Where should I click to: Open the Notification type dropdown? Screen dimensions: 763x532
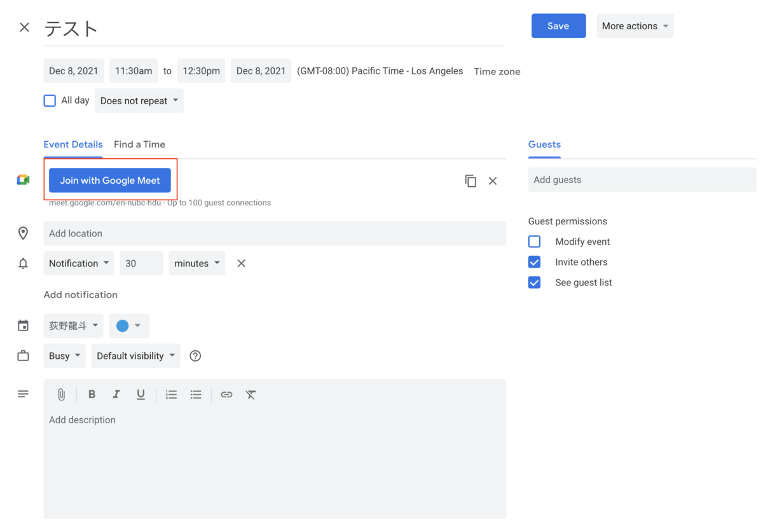point(79,263)
